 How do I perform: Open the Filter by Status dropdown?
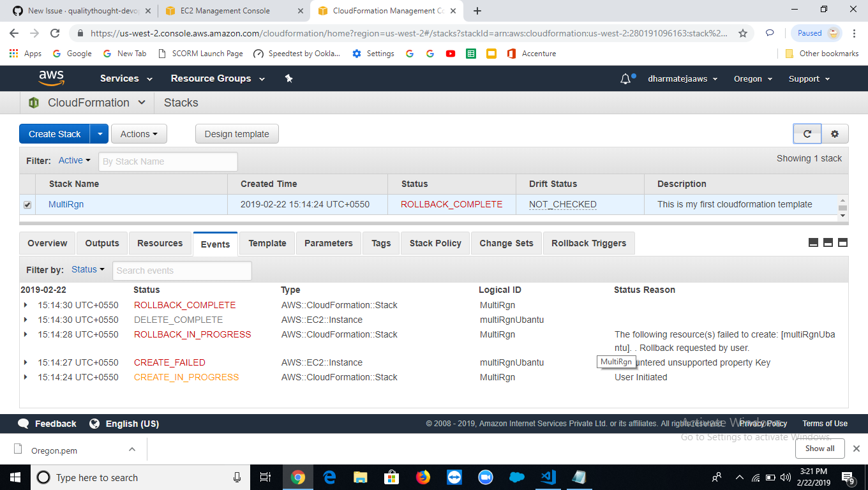click(87, 269)
